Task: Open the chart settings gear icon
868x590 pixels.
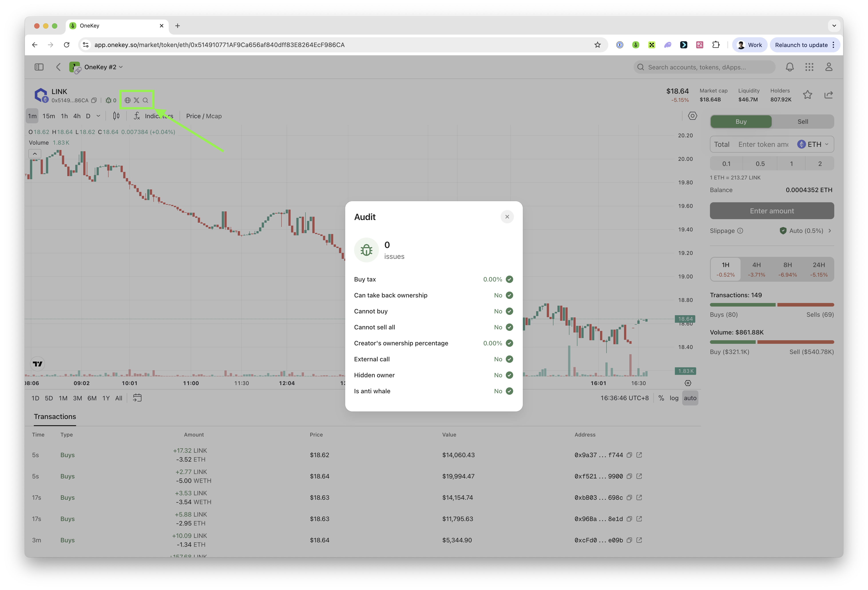Action: pos(692,116)
